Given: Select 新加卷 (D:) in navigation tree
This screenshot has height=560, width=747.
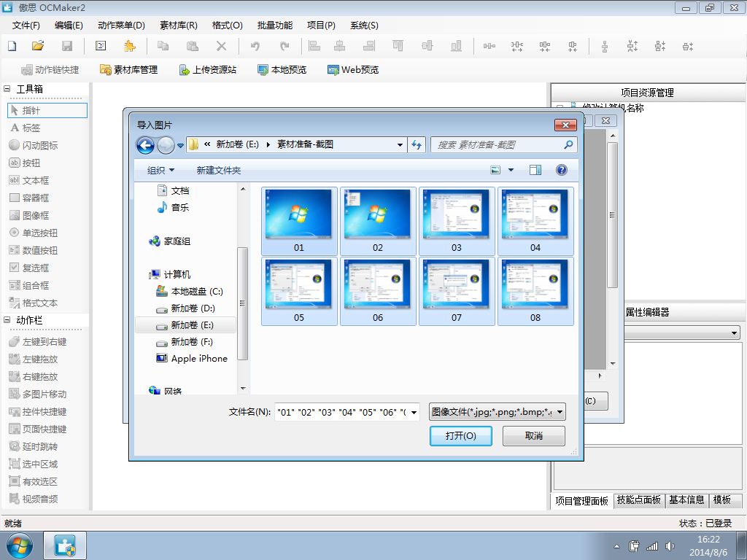Looking at the screenshot, I should coord(186,308).
